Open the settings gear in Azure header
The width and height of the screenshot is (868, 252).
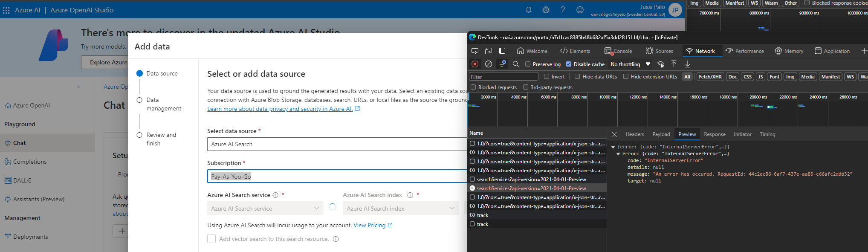[x=546, y=10]
